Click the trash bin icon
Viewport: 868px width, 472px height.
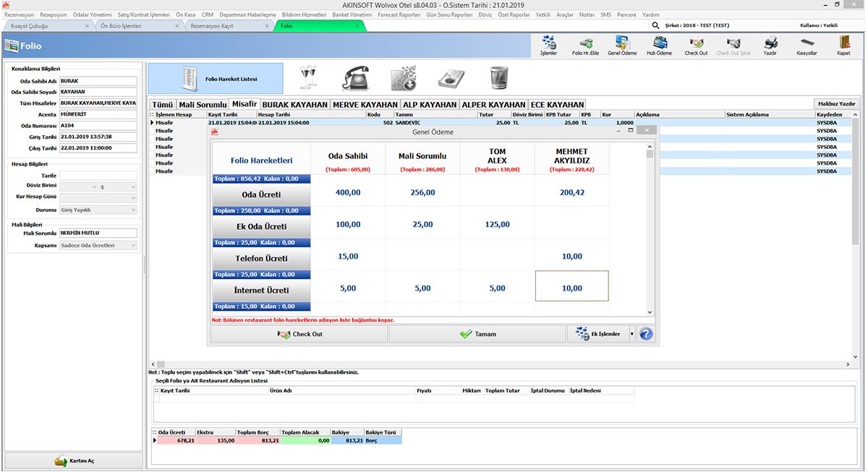(x=499, y=77)
